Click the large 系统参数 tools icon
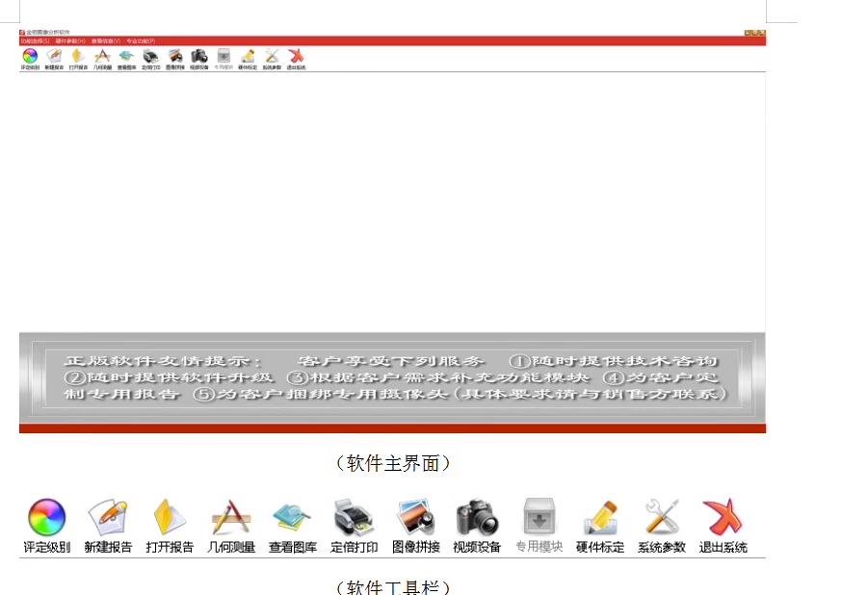This screenshot has height=595, width=868. 662,518
